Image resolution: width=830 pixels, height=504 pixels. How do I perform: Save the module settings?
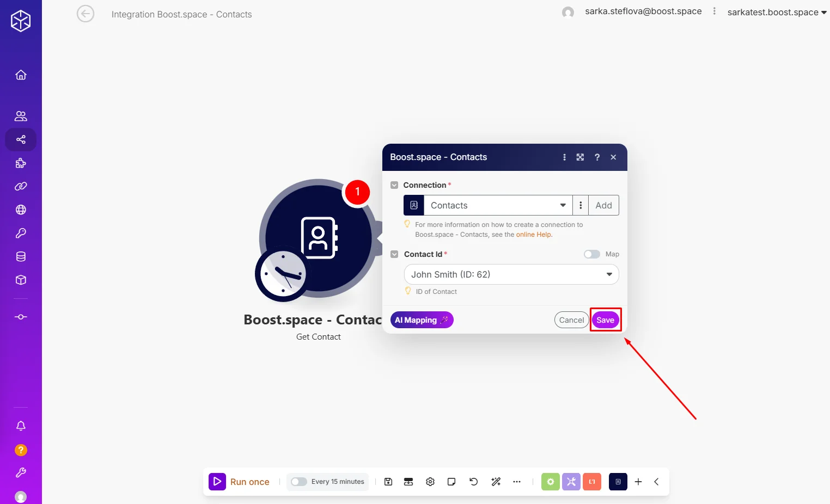(606, 320)
